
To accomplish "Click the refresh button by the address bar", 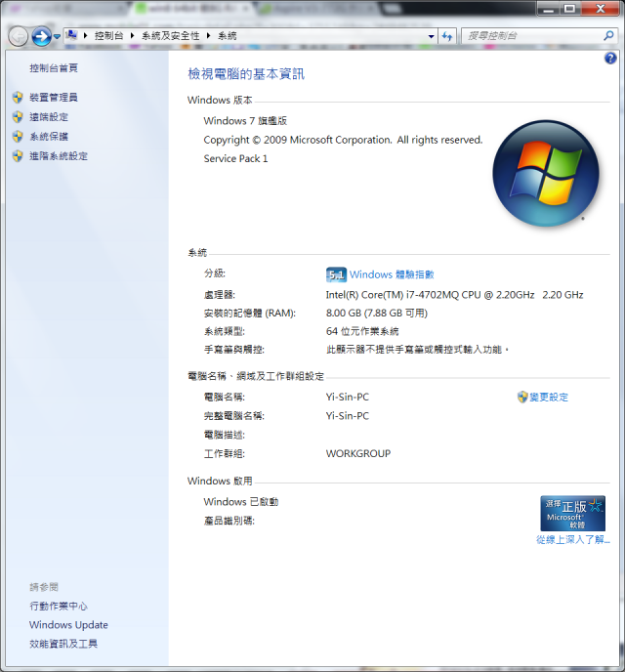I will tap(447, 36).
